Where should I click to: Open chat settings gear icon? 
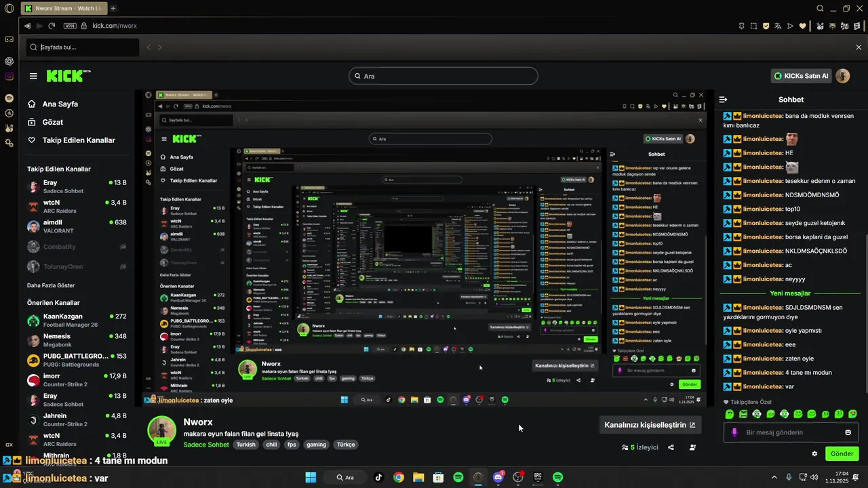coord(814,453)
